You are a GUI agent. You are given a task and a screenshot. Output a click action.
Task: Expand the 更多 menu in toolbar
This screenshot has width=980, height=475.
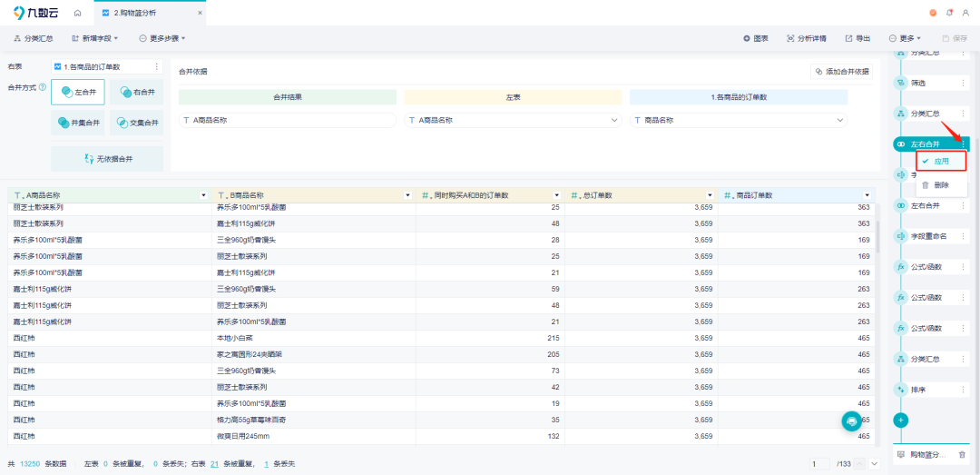[x=905, y=38]
